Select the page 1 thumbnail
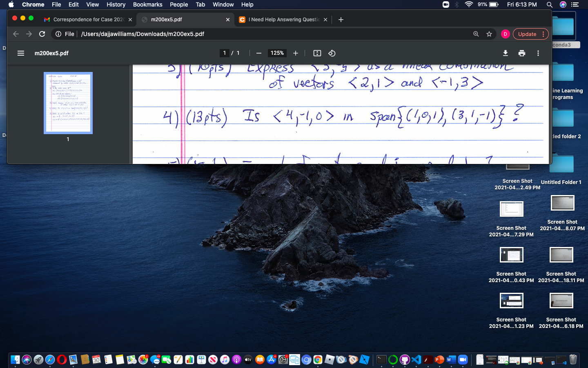Screen dimensions: 588x368 68,103
